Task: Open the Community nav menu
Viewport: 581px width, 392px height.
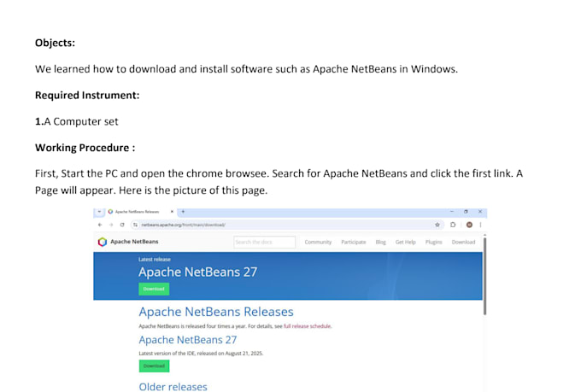Action: click(318, 242)
